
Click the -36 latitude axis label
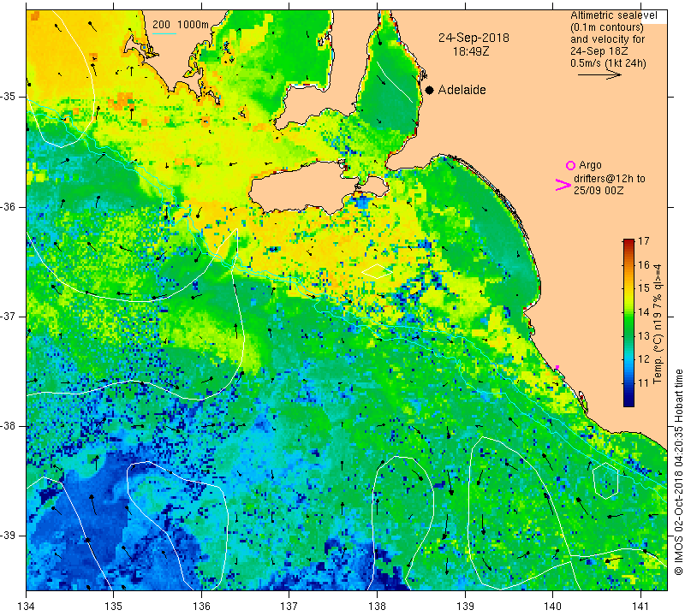pyautogui.click(x=9, y=206)
